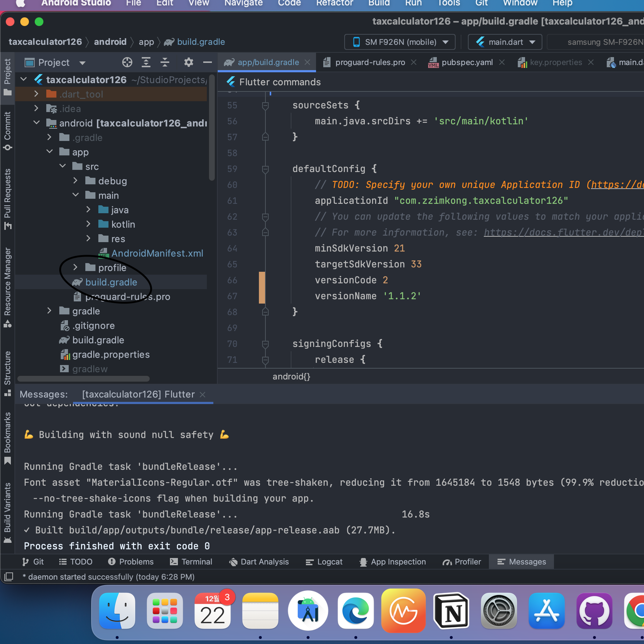Click the Project panel horizontal scrollbar

pyautogui.click(x=84, y=379)
